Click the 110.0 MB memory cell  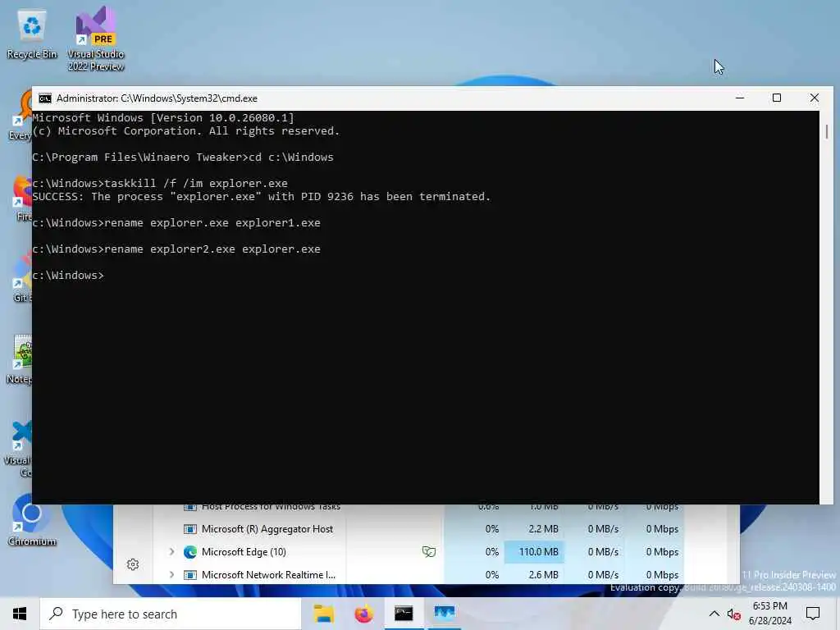(x=534, y=552)
